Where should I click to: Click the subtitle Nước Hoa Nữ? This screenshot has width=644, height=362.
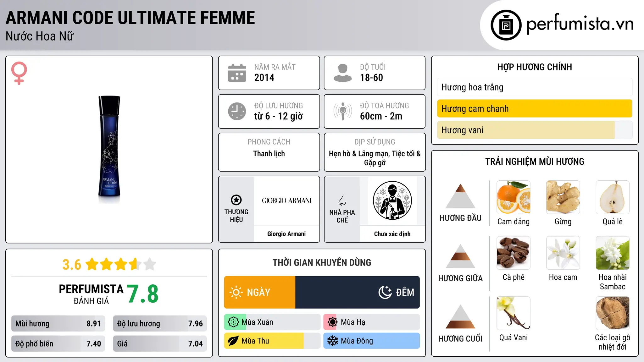40,36
